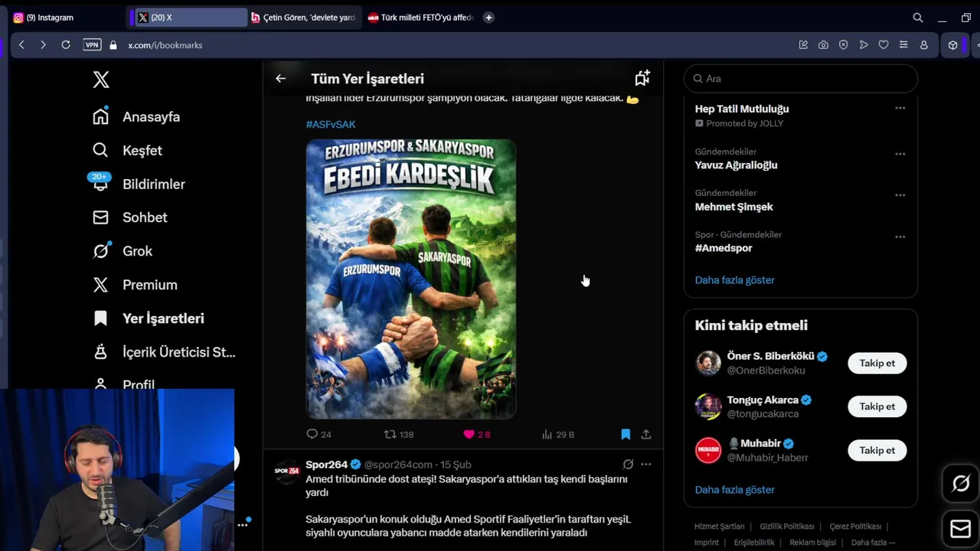Open browser tab search magnifier
This screenshot has width=980, height=551.
click(918, 18)
